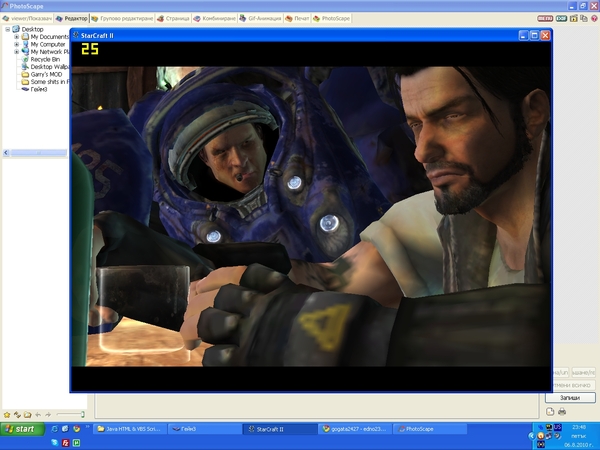Viewport: 600px width, 450px height.
Task: Open the Печат tab
Action: coord(297,18)
